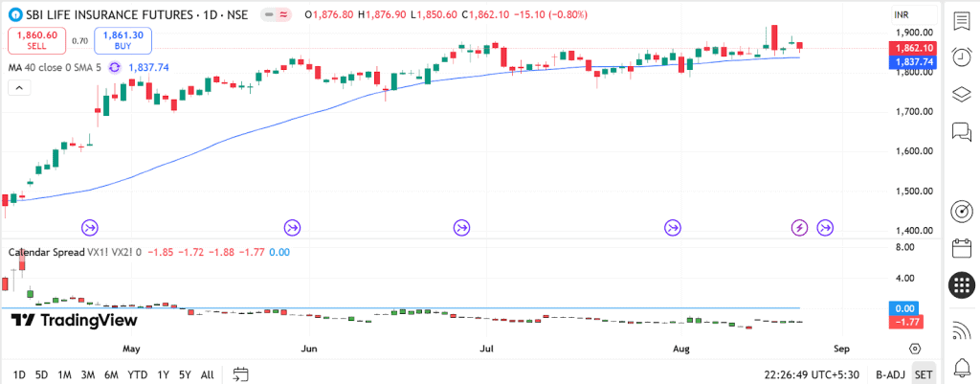Click the contract marker below late April
The width and height of the screenshot is (980, 384).
click(x=91, y=228)
